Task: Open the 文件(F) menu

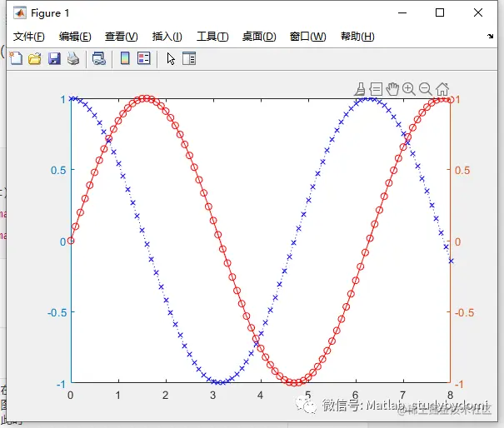Action: point(28,37)
